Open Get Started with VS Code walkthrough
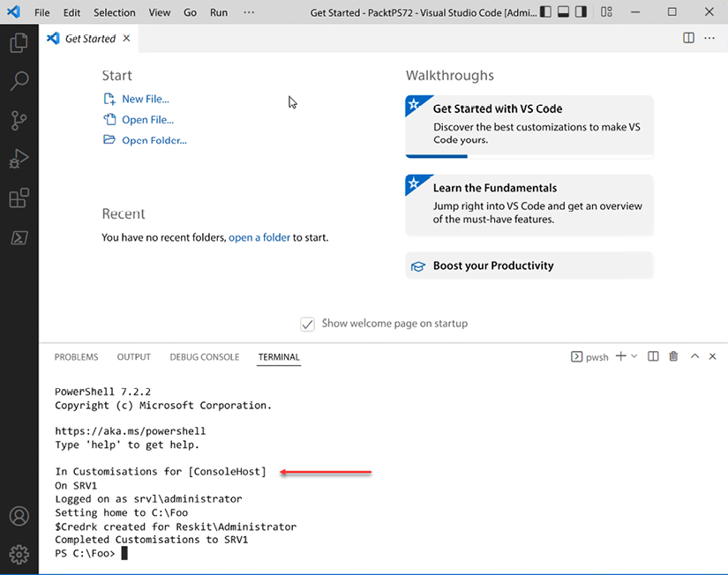Screen dimensions: 728x575 [x=529, y=126]
